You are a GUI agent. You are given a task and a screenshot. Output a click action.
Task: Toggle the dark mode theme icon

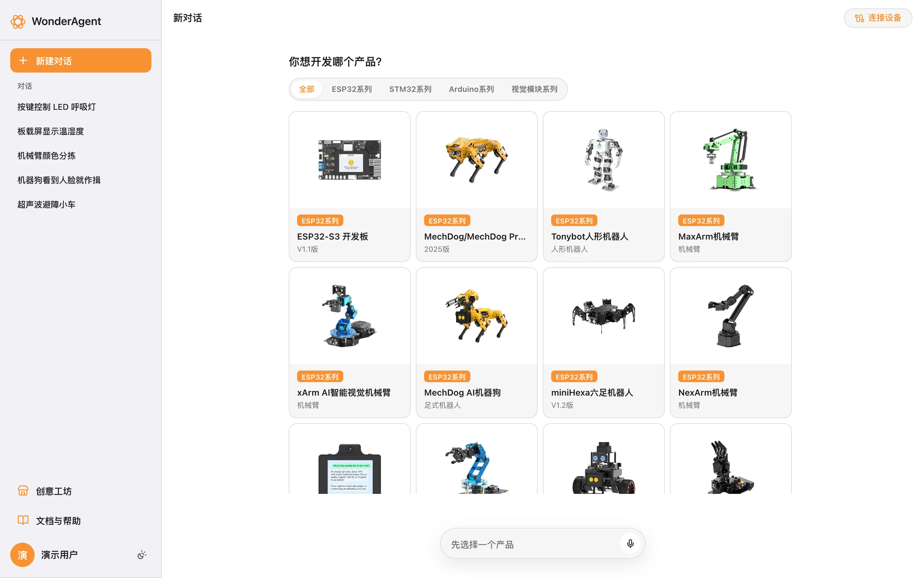pos(142,555)
